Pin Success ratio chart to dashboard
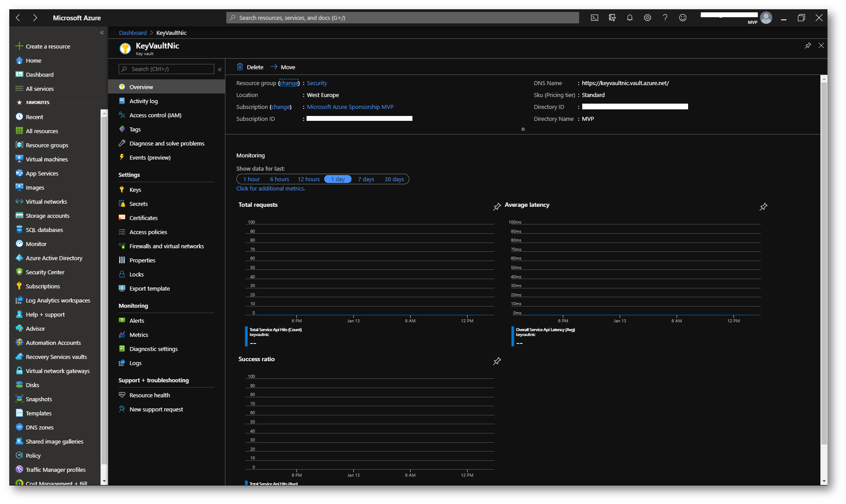Image resolution: width=846 pixels, height=504 pixels. point(497,361)
